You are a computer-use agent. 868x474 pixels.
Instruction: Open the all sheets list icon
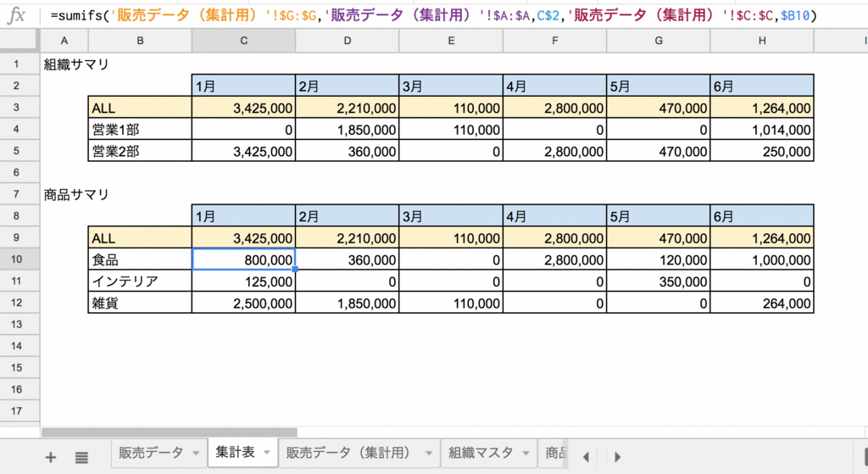[81, 457]
